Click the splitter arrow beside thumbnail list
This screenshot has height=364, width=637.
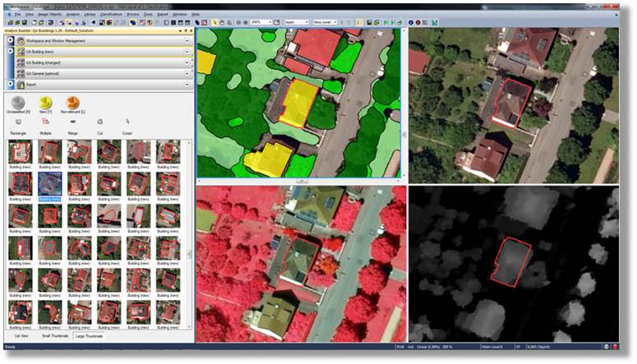click(x=189, y=255)
